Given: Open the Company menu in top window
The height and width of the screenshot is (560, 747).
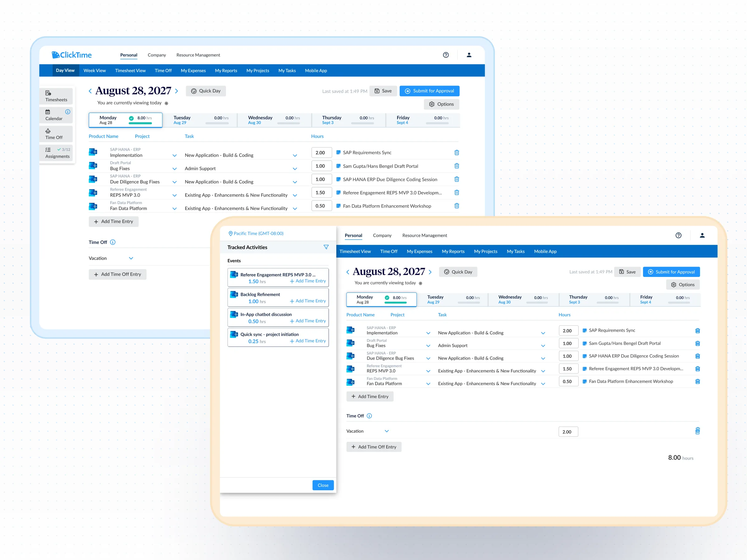Looking at the screenshot, I should point(157,55).
